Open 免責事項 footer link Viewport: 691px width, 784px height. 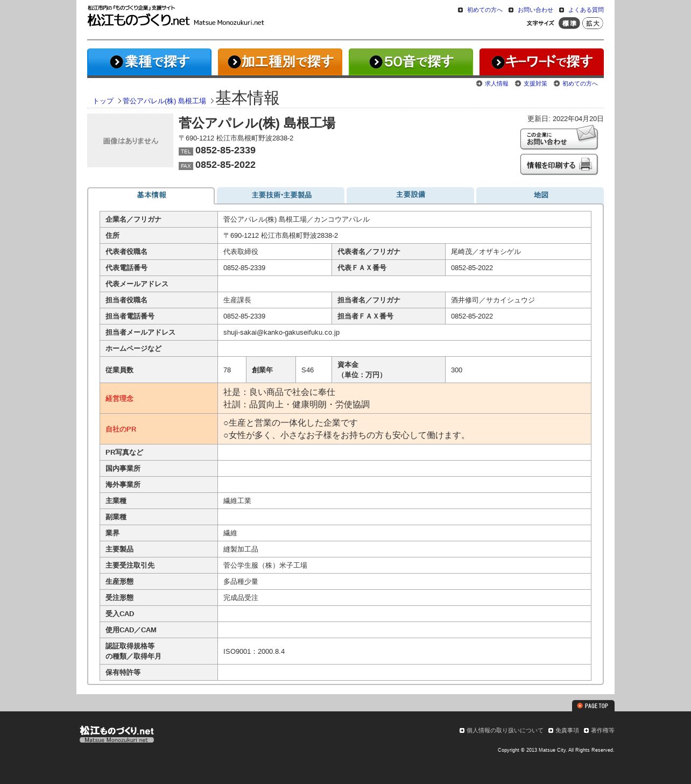(567, 731)
